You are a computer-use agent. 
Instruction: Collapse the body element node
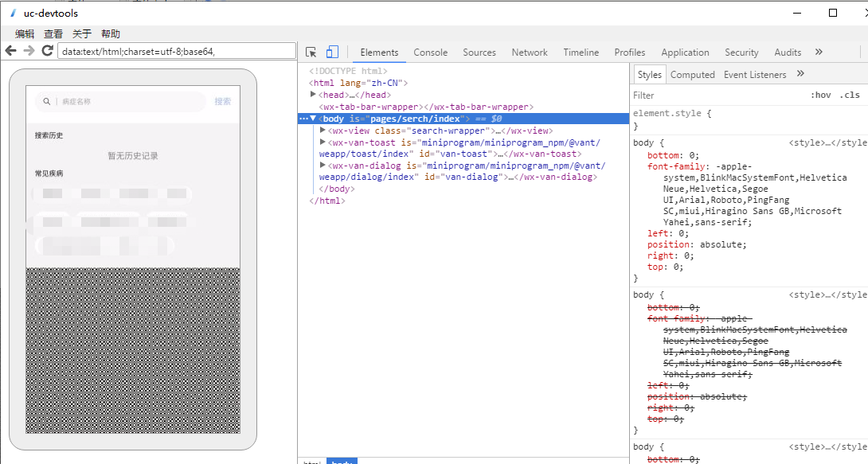point(313,119)
